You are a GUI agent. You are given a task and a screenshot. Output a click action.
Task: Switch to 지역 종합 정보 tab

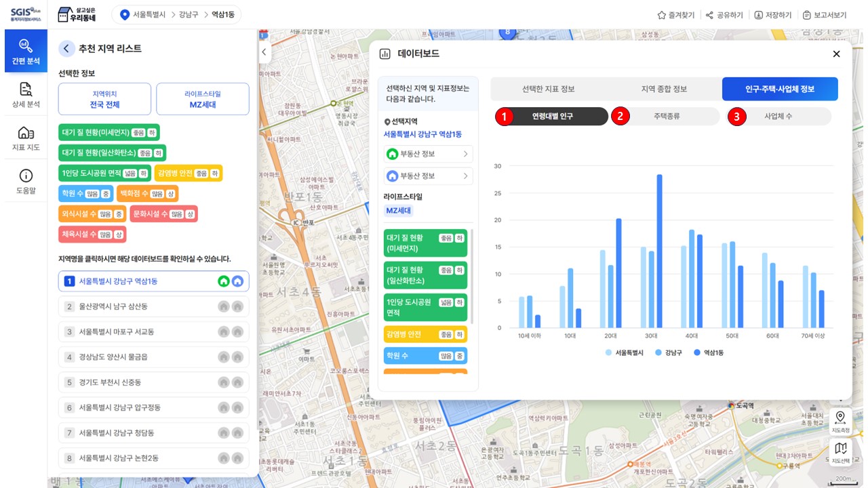[x=664, y=89]
